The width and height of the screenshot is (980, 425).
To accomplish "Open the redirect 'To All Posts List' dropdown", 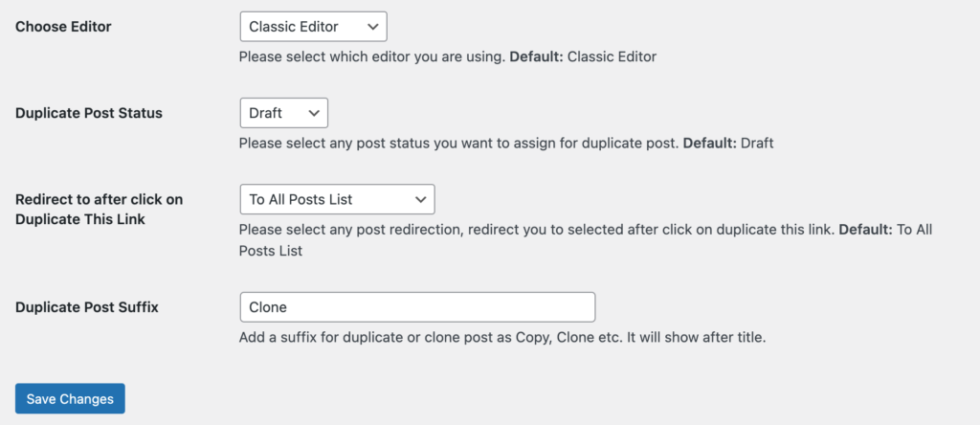I will coord(338,199).
